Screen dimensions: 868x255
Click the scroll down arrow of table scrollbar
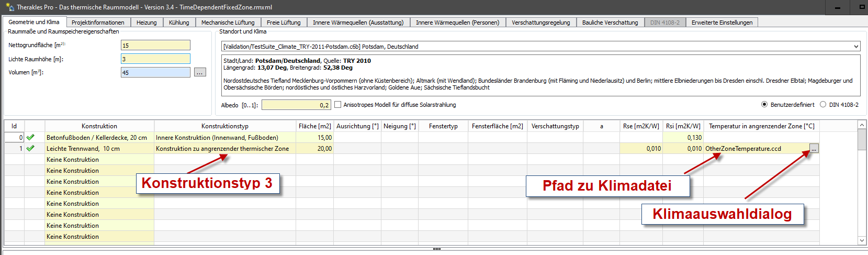862,240
